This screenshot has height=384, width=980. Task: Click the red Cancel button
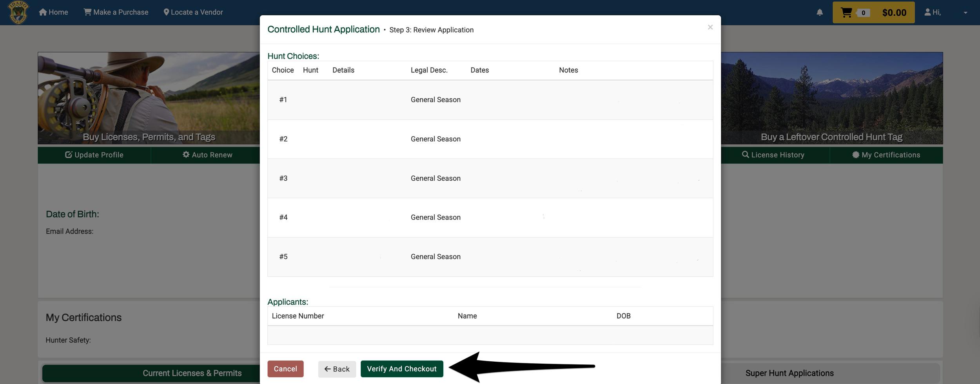pyautogui.click(x=285, y=369)
